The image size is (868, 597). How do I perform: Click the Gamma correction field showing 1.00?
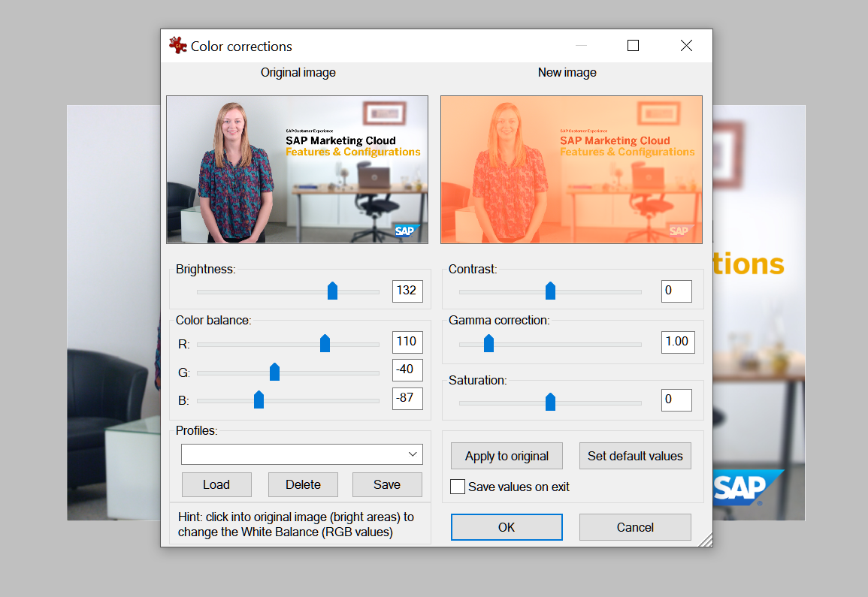[678, 342]
